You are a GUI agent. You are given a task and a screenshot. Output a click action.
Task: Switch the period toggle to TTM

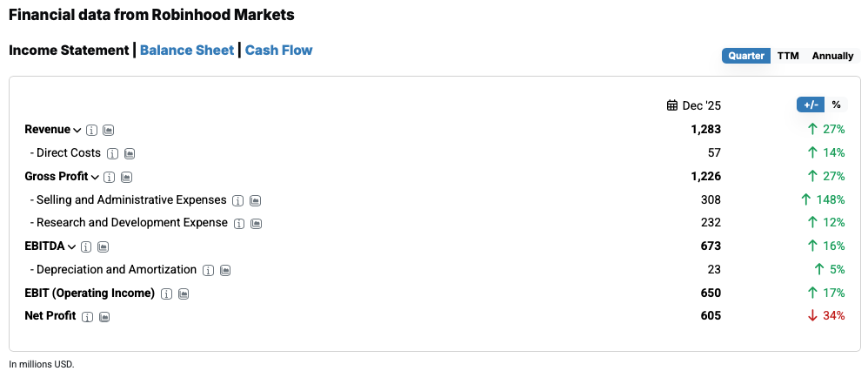788,56
